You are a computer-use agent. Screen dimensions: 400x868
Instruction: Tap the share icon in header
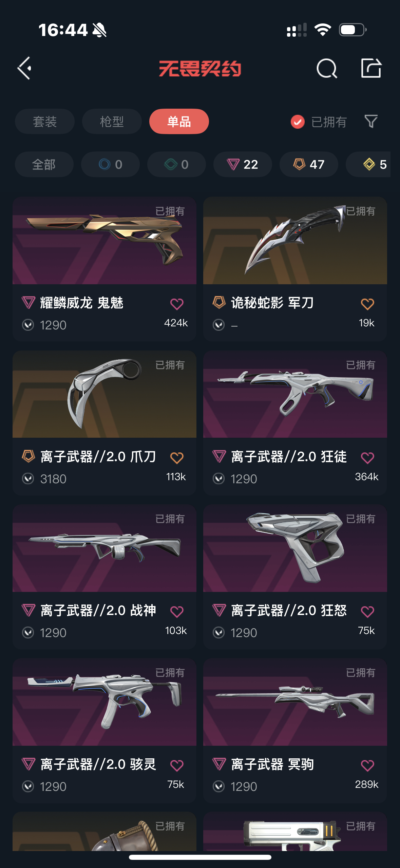point(371,68)
